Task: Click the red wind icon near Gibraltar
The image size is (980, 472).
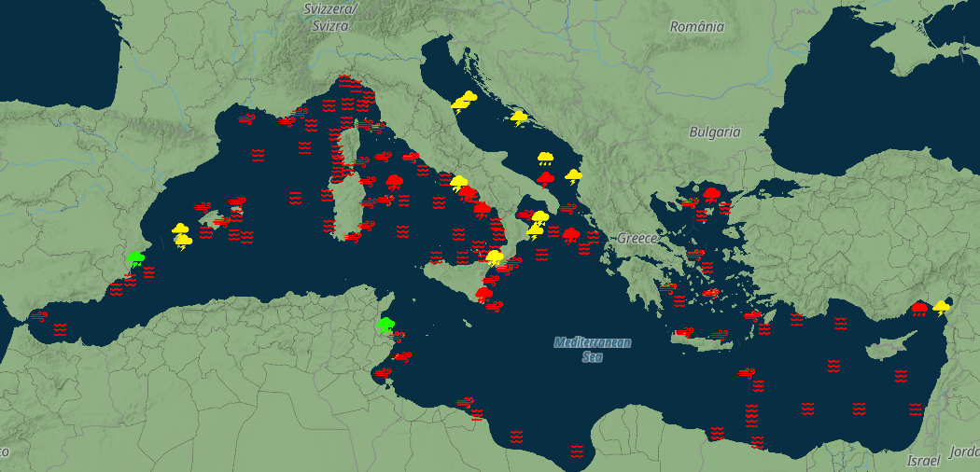Action: (38, 315)
